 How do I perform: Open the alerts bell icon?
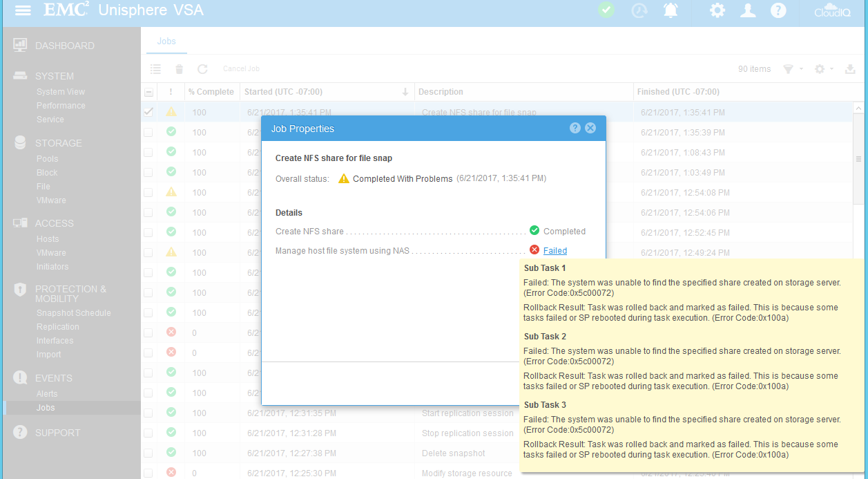tap(670, 10)
